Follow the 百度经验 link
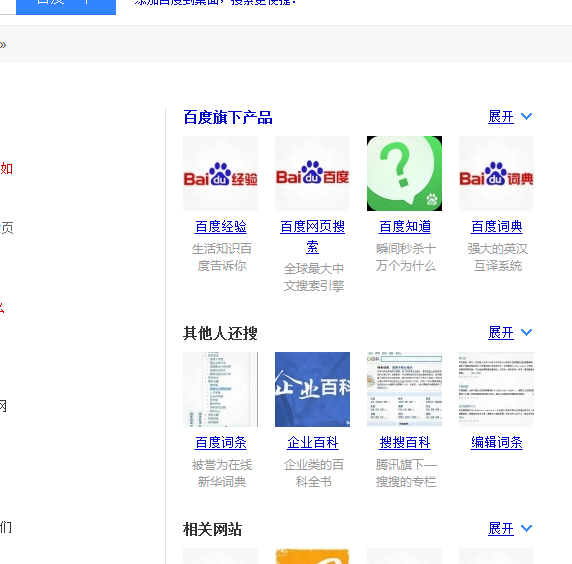The image size is (572, 564). (x=221, y=227)
